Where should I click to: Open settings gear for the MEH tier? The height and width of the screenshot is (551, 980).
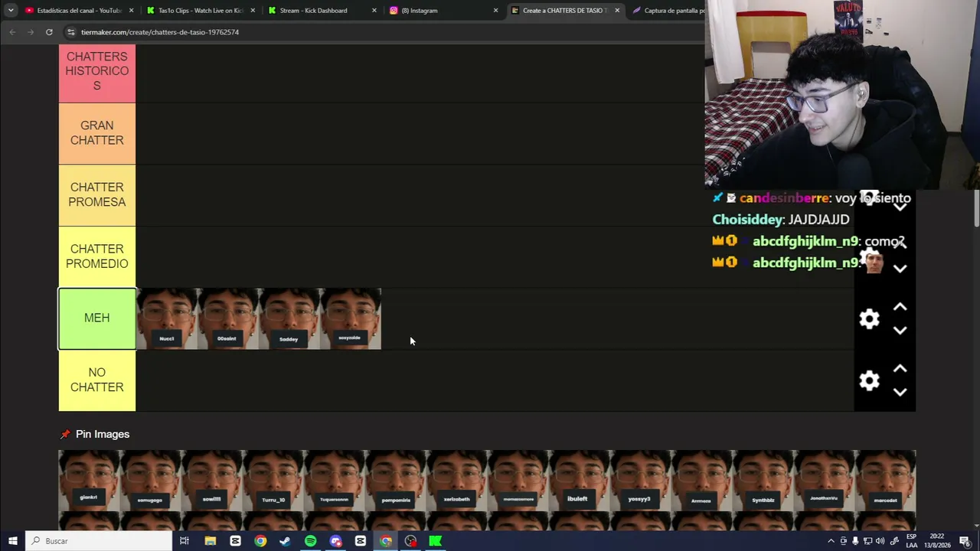869,319
